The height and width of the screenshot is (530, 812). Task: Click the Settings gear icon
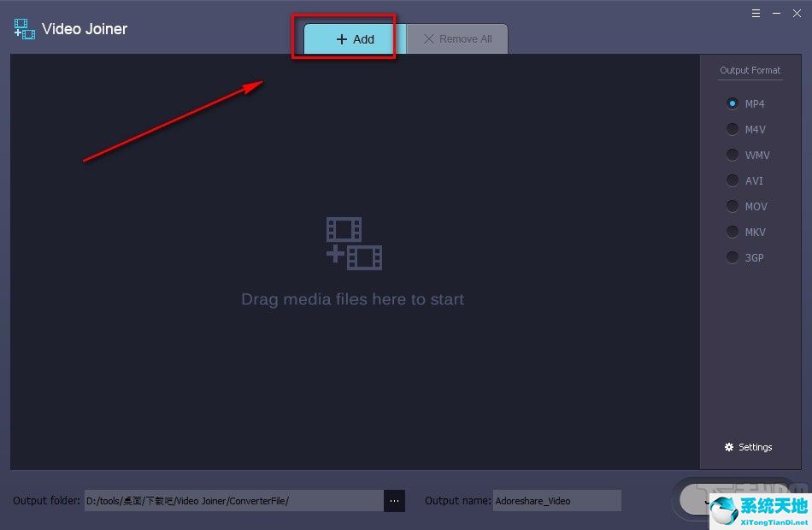729,447
